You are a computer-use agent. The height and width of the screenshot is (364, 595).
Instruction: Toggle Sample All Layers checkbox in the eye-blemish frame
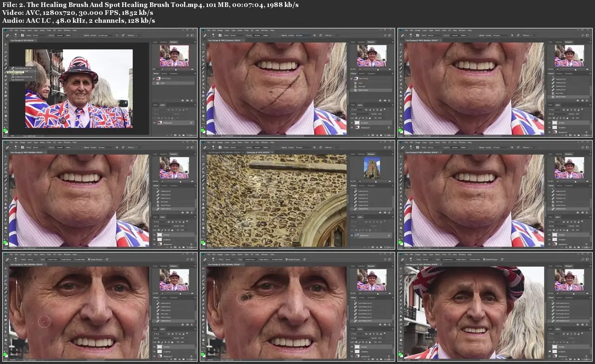[286, 259]
